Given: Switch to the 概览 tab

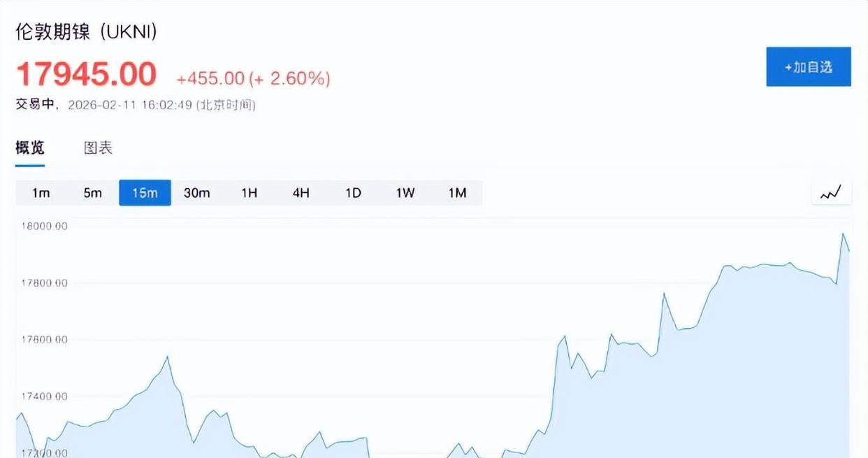Looking at the screenshot, I should point(30,148).
